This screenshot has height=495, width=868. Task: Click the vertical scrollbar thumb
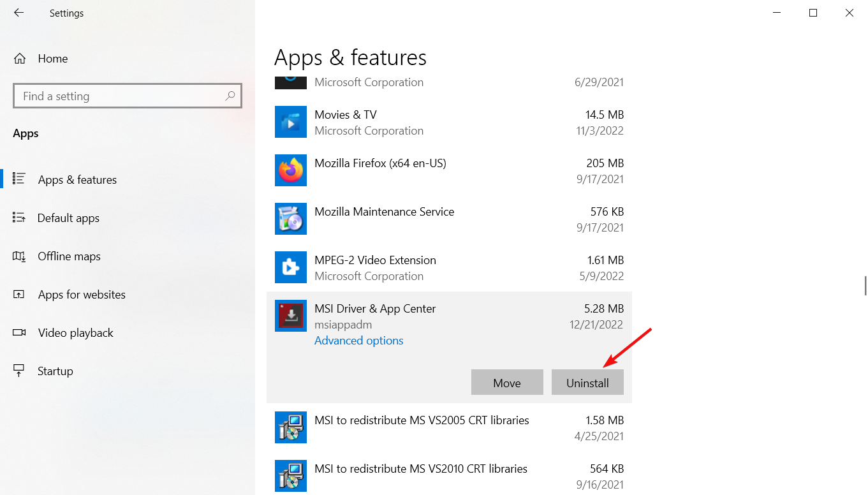pyautogui.click(x=865, y=285)
